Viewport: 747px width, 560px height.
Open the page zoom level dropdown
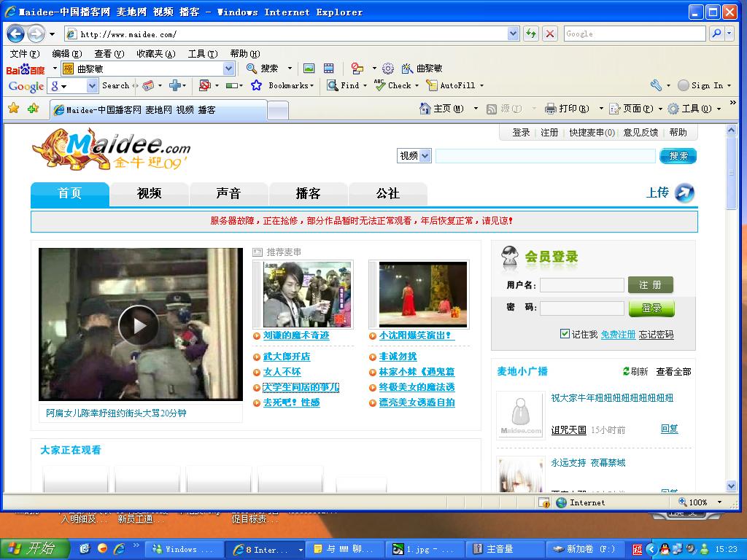tap(719, 502)
